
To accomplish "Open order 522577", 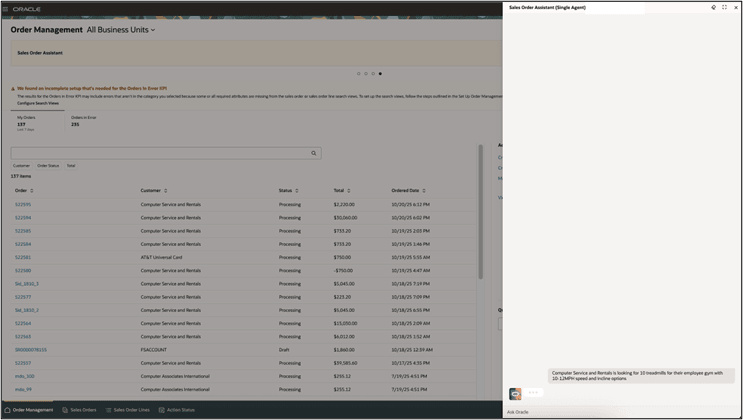I will pyautogui.click(x=23, y=297).
